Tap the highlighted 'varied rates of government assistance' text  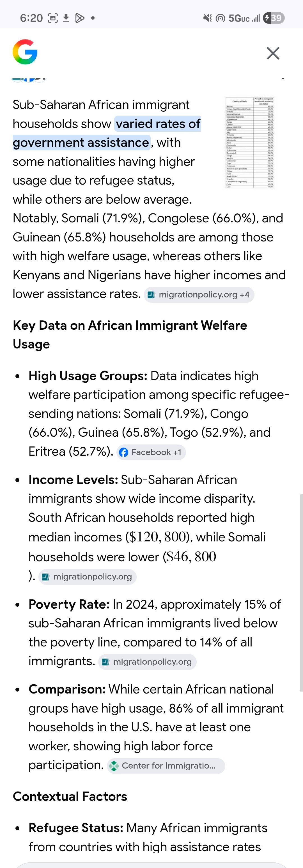pos(107,133)
